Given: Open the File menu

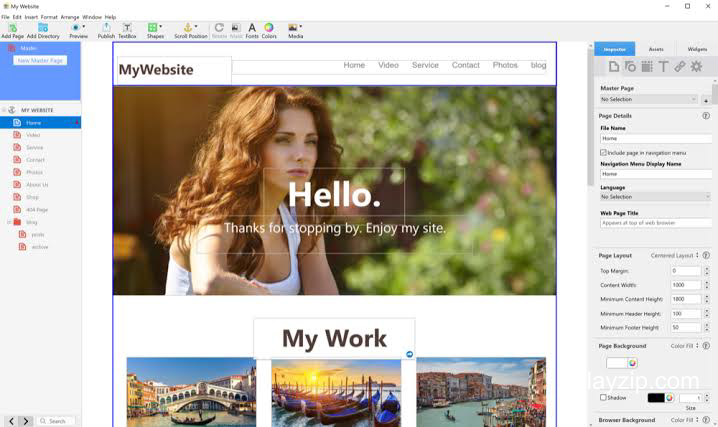Looking at the screenshot, I should tap(5, 17).
